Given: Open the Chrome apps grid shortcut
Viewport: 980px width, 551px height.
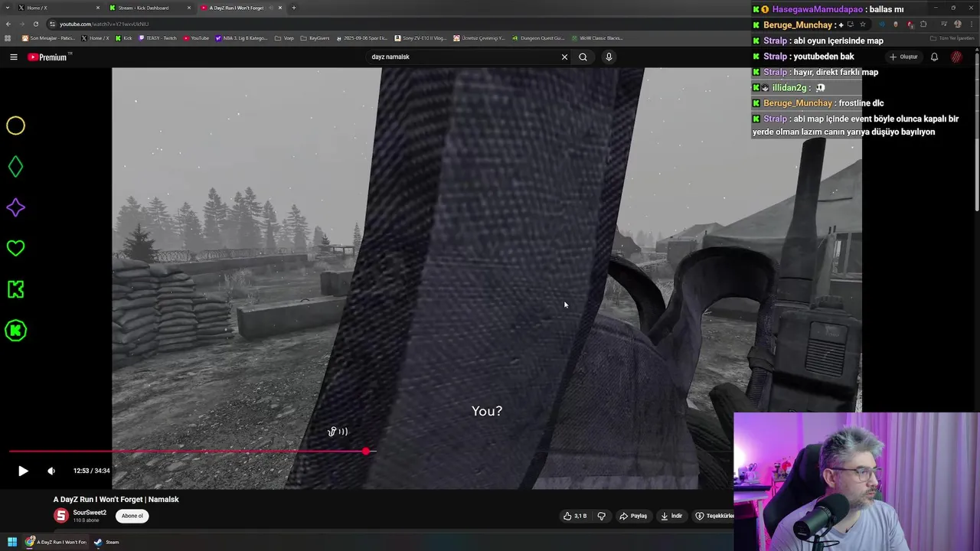Looking at the screenshot, I should tap(8, 38).
